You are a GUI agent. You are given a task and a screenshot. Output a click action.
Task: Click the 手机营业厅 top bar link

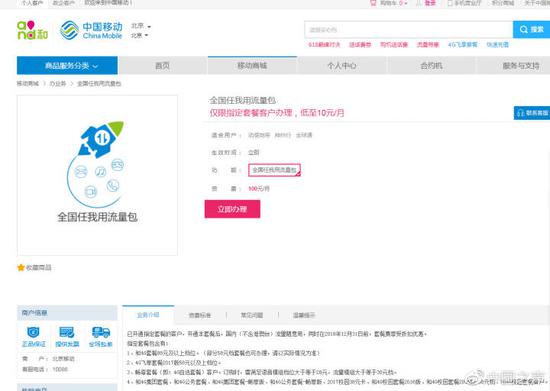click(468, 3)
